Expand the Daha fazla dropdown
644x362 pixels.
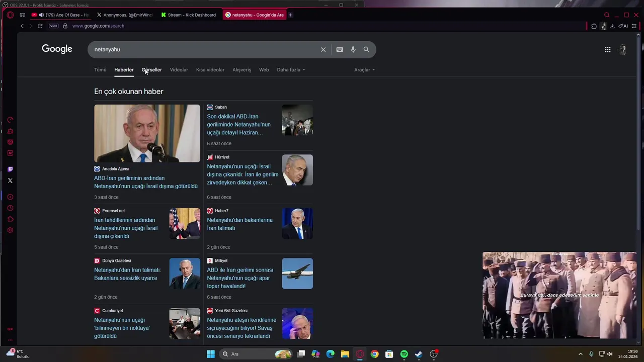[x=291, y=70]
